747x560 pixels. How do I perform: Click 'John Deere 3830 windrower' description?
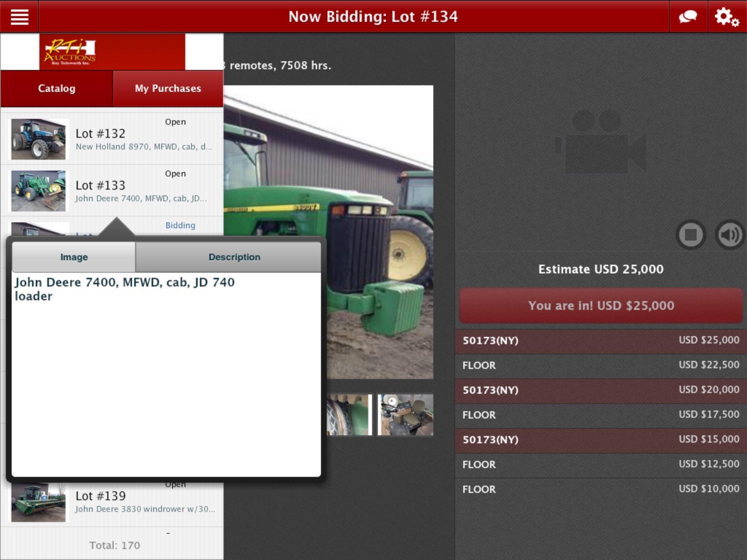[145, 509]
